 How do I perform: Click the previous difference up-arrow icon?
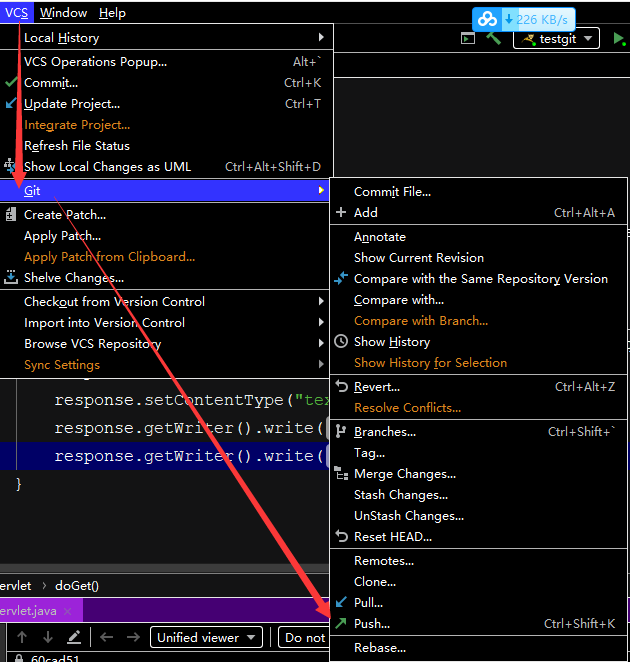click(22, 637)
